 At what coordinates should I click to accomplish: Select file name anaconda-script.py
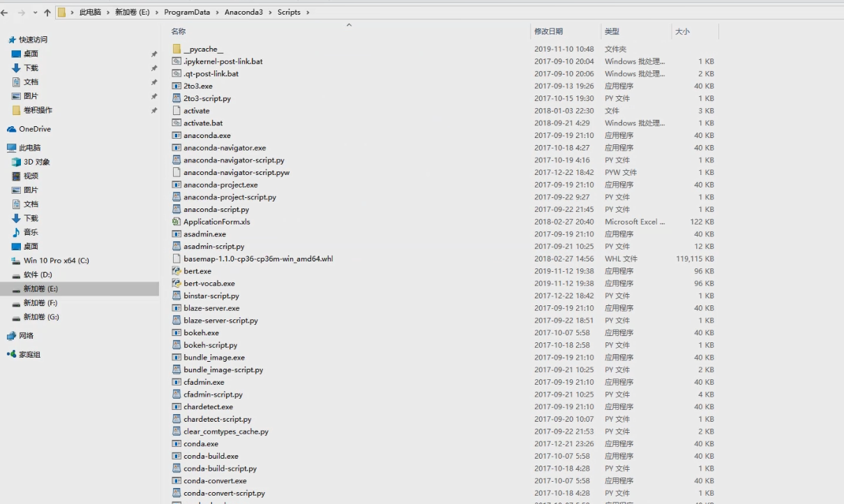(216, 209)
